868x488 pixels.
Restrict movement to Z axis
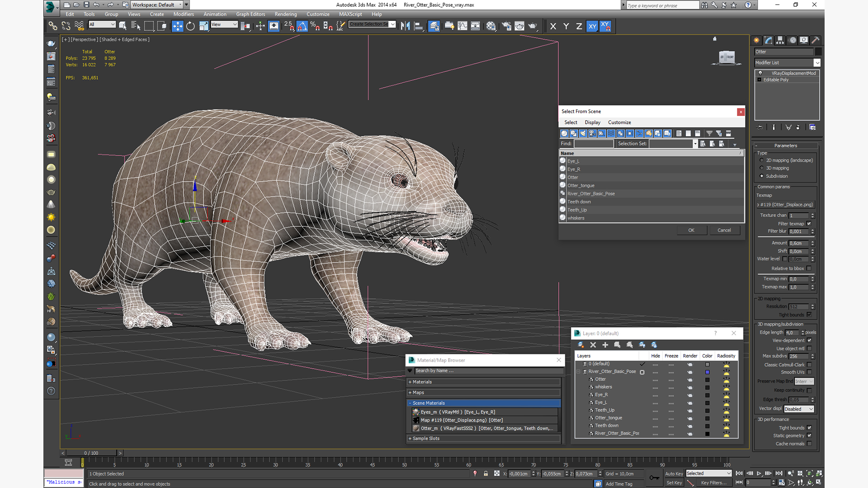click(579, 26)
